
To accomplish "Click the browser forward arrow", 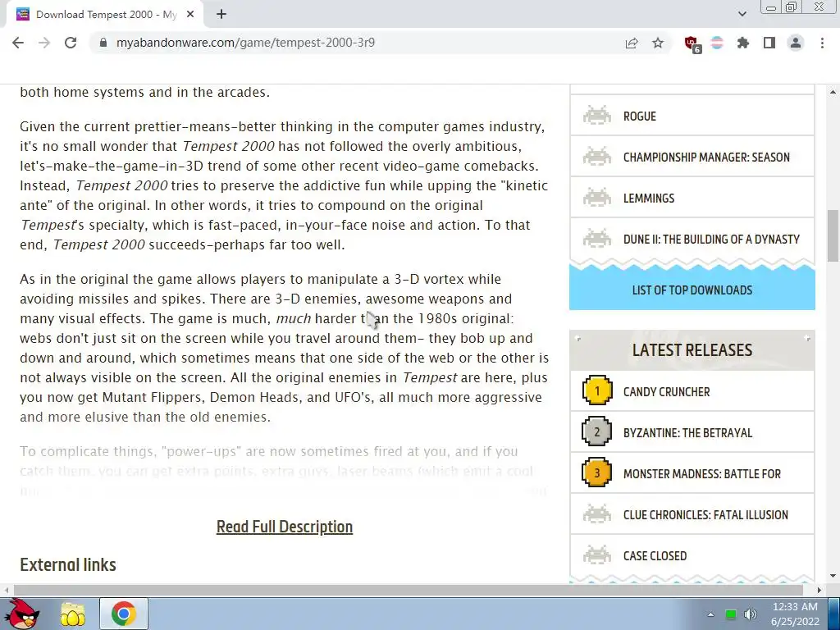I will [44, 43].
